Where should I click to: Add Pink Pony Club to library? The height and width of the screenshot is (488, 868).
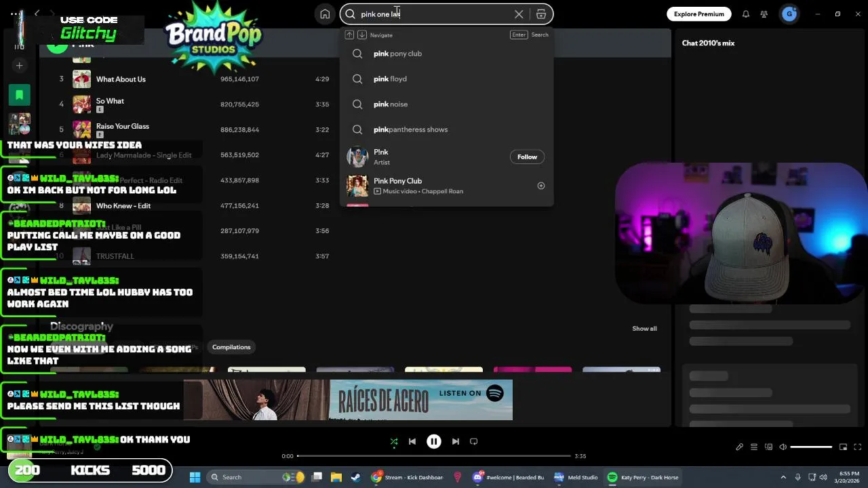(541, 186)
